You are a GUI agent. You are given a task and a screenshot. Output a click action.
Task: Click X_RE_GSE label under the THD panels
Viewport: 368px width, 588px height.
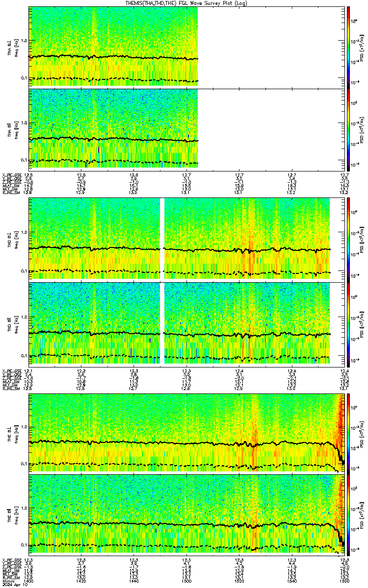(x=12, y=370)
